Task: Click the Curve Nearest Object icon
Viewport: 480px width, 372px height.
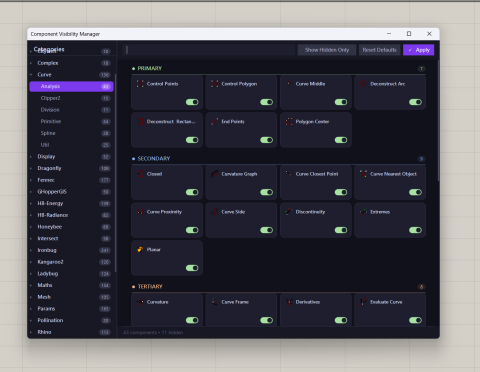Action: (x=363, y=174)
